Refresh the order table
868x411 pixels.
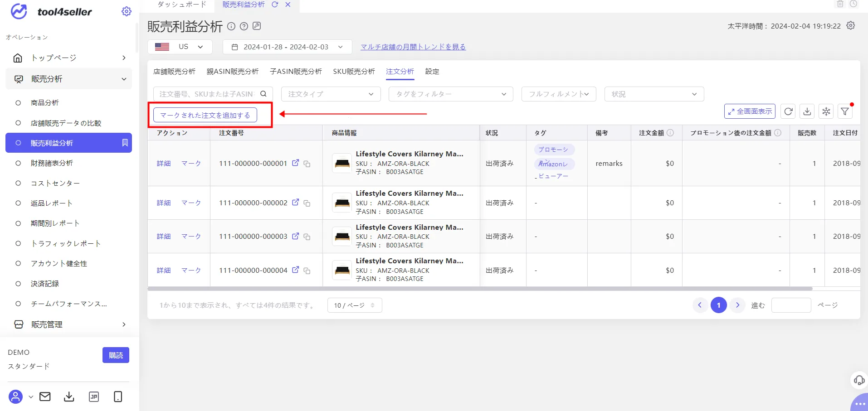(788, 111)
